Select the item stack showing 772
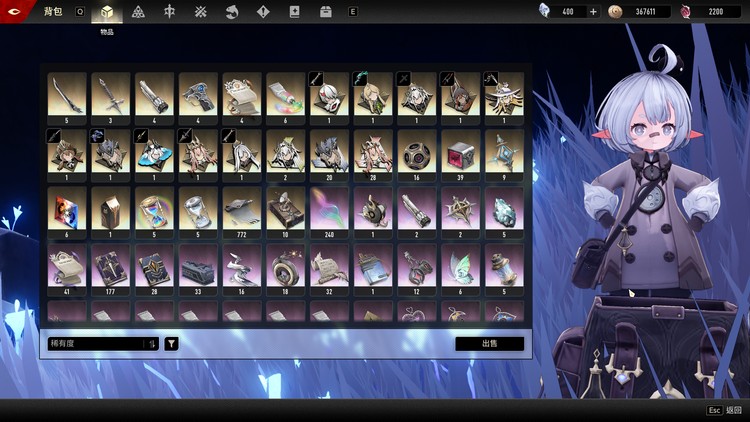The image size is (750, 422). click(x=241, y=209)
